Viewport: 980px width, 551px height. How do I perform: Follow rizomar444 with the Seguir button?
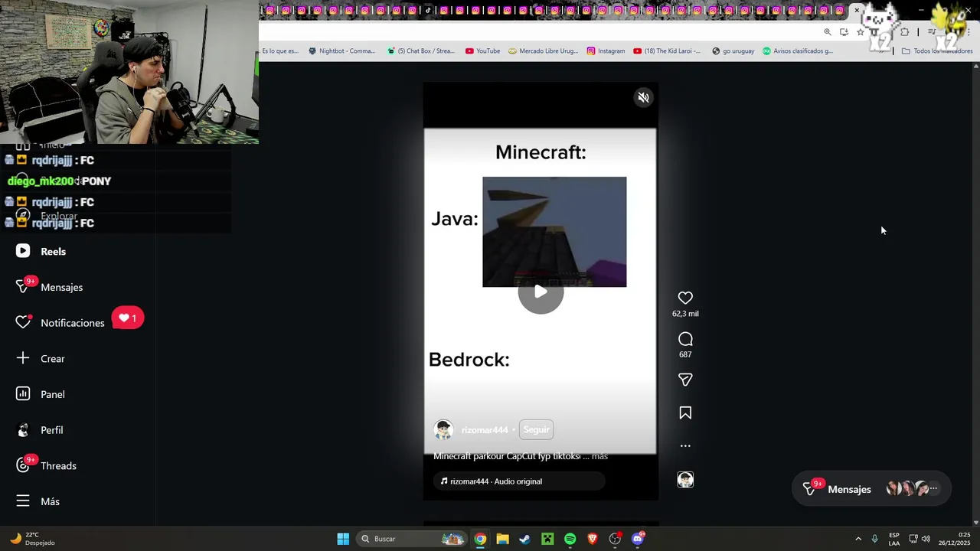coord(536,429)
